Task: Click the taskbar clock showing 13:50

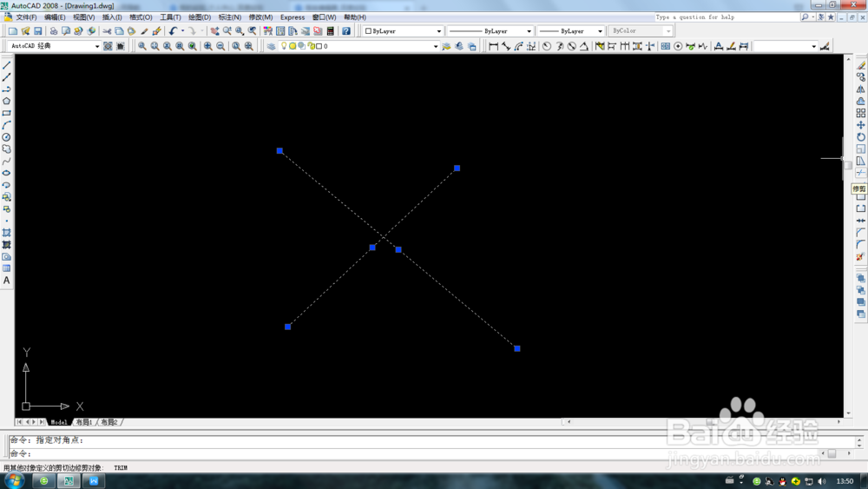Action: (845, 481)
